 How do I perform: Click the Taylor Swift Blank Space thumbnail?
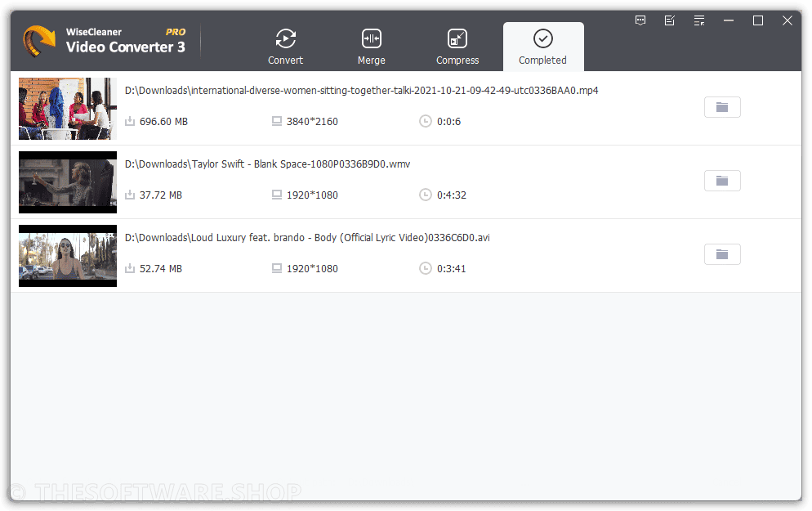[x=68, y=182]
